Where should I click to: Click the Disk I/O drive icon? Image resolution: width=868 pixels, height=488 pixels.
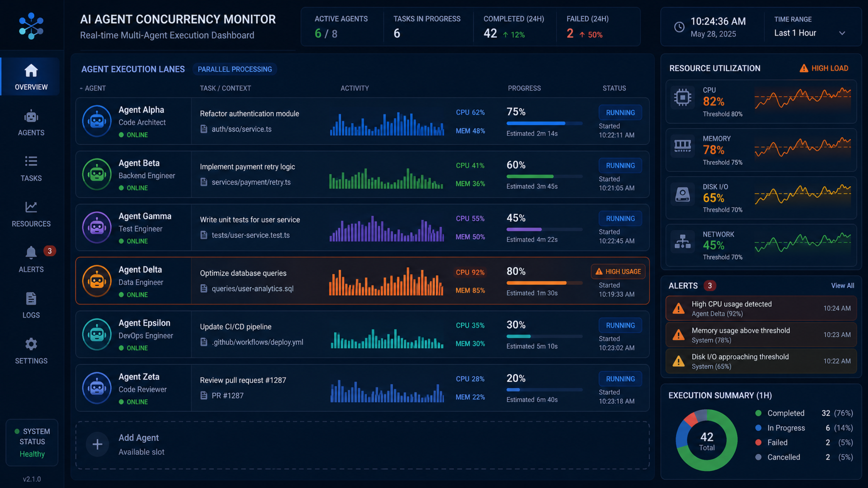click(682, 194)
